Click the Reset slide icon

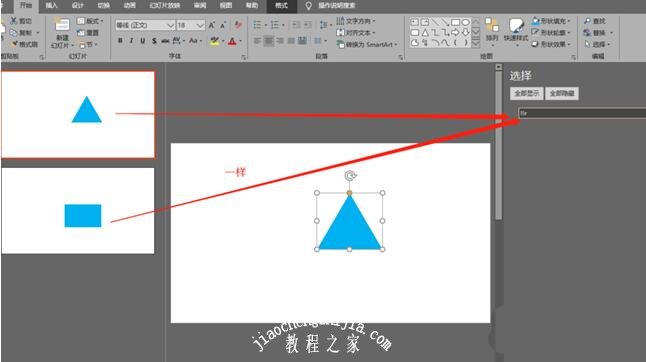click(81, 33)
